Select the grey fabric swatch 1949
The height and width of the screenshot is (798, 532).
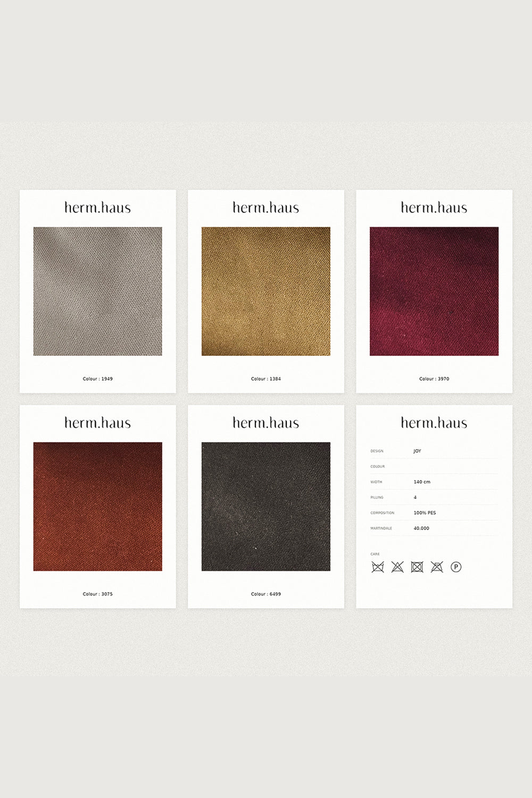pyautogui.click(x=98, y=291)
